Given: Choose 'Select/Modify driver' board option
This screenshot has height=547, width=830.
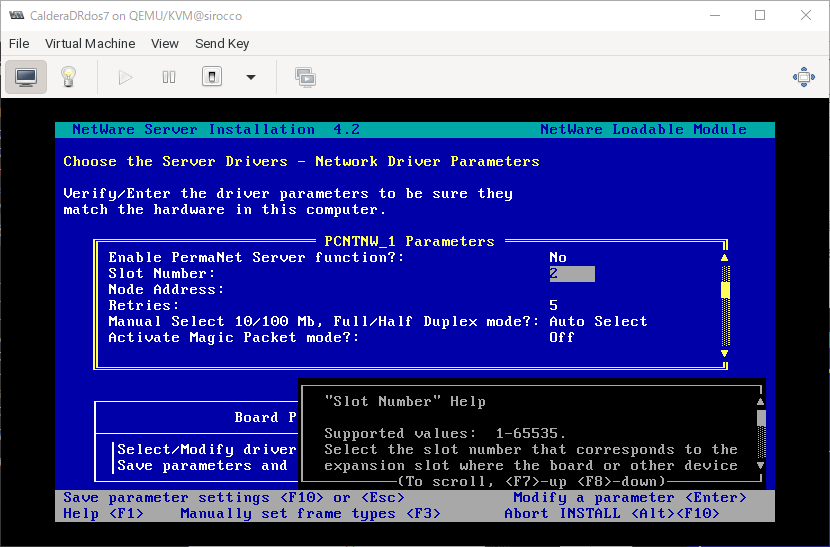Looking at the screenshot, I should point(206,450).
